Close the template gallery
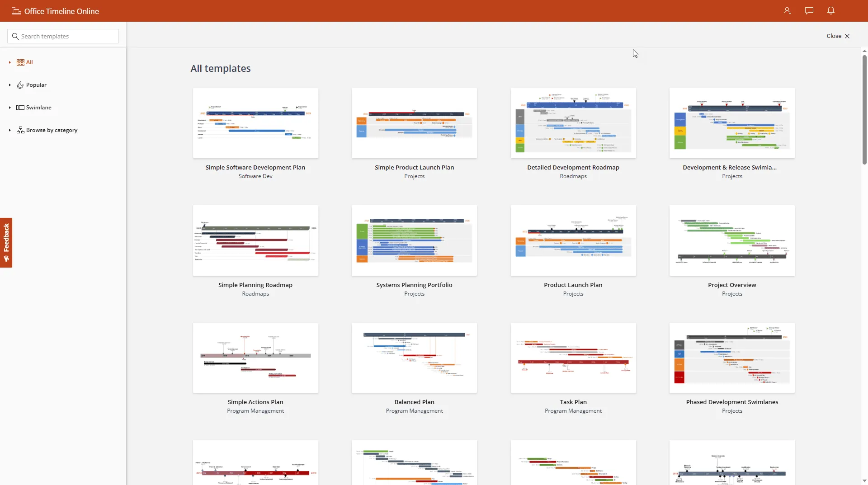 (838, 36)
